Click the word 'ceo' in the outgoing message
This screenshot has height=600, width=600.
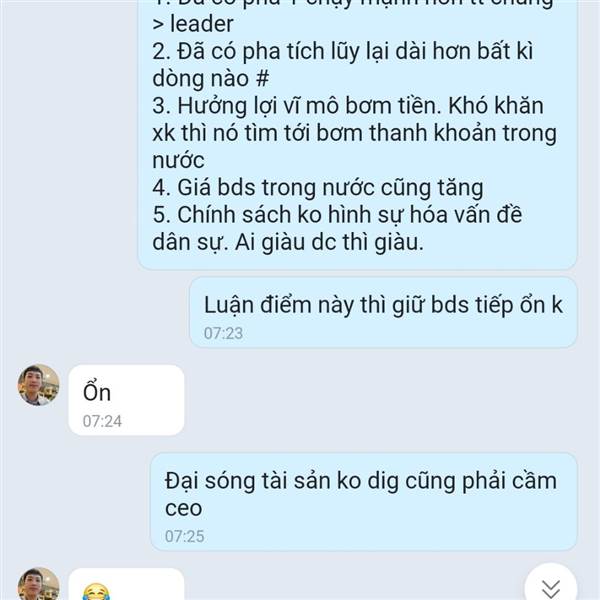tap(183, 509)
